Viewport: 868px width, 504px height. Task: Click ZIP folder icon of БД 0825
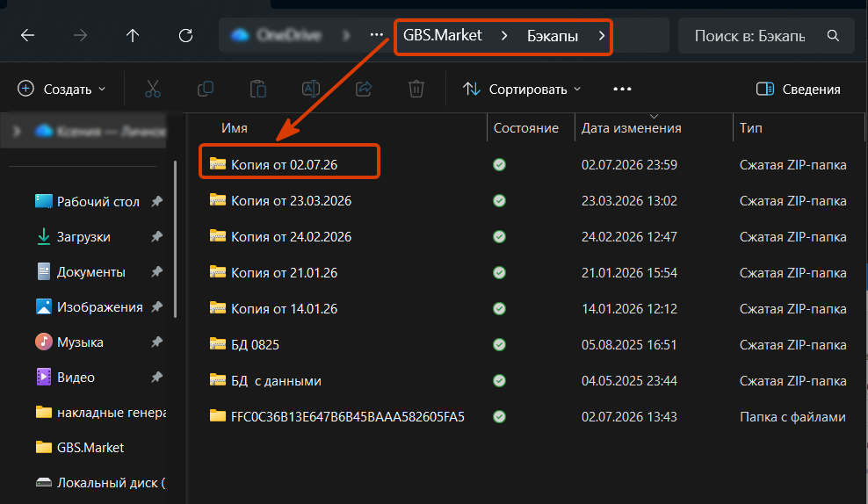point(218,344)
